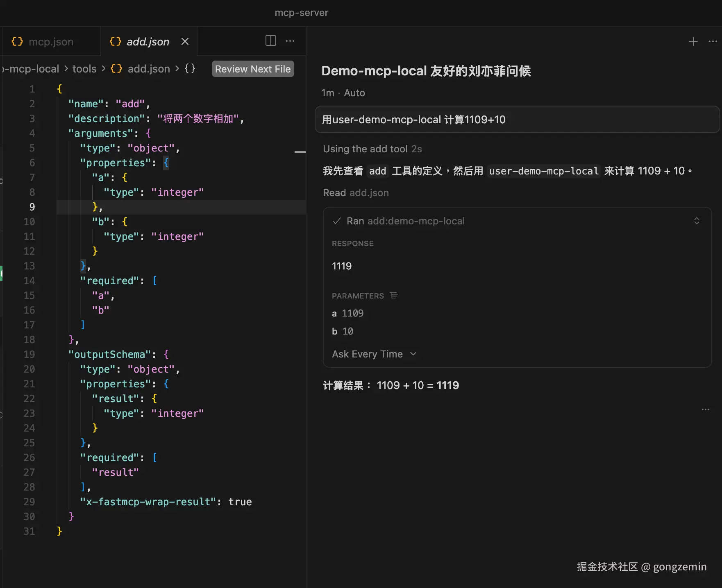Select the add.json editor tab
The width and height of the screenshot is (722, 588).
pos(148,42)
